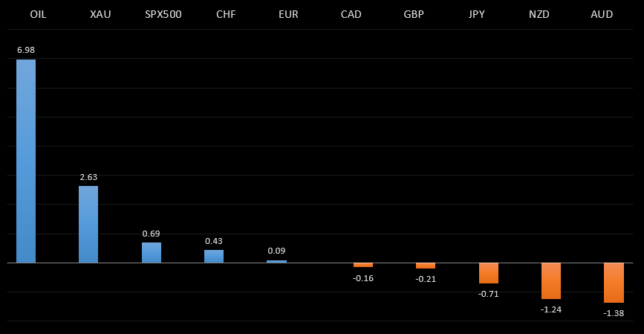This screenshot has height=334, width=644.
Task: Select the -1.24 value label
Action: point(551,309)
